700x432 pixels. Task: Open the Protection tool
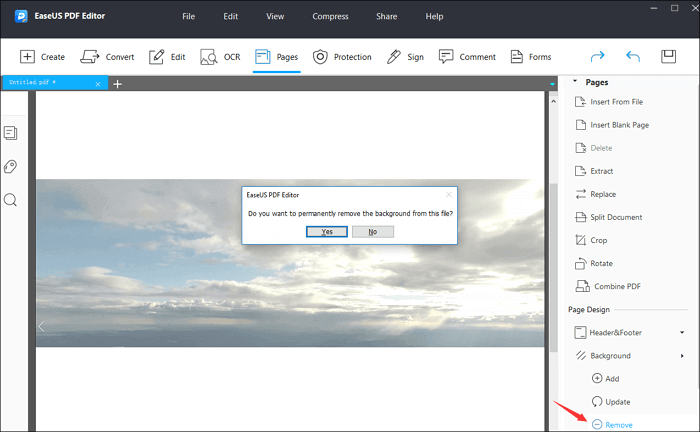pos(342,57)
